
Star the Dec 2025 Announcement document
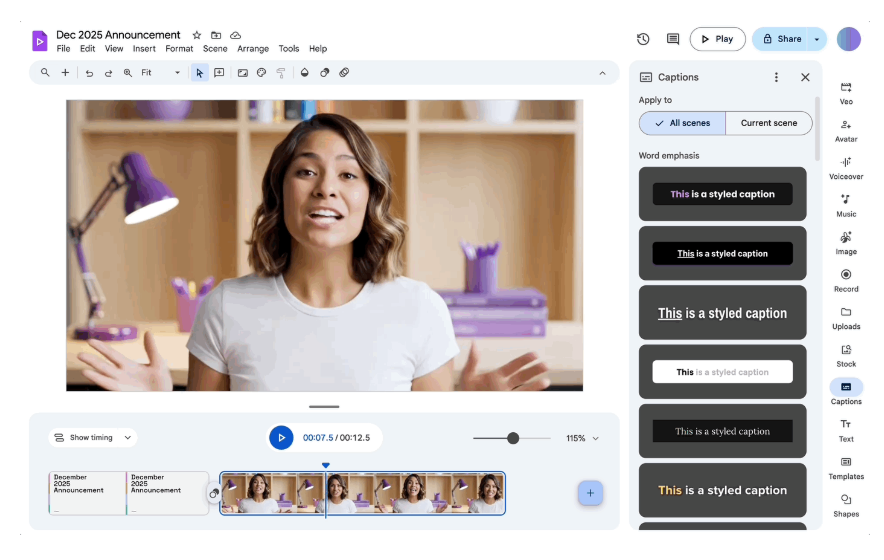(x=196, y=35)
